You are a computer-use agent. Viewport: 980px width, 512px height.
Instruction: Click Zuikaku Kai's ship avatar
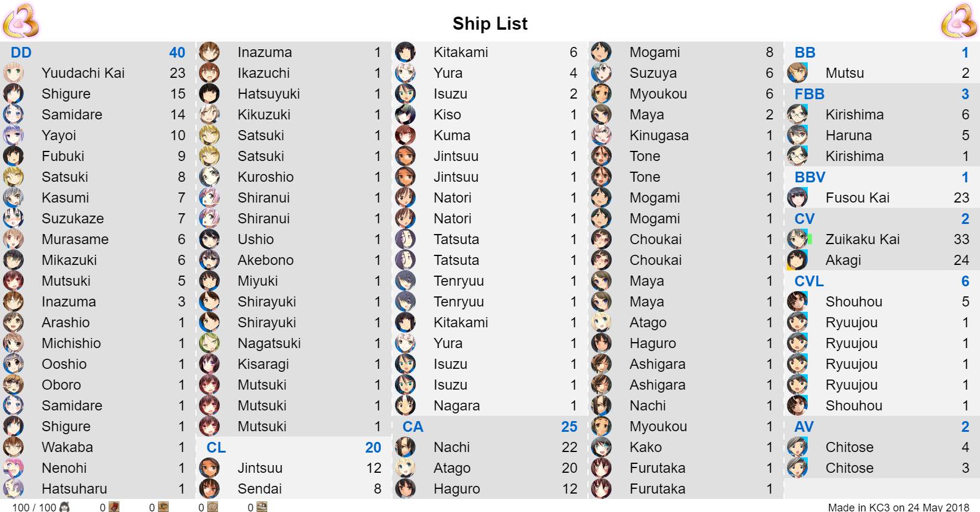coord(798,239)
